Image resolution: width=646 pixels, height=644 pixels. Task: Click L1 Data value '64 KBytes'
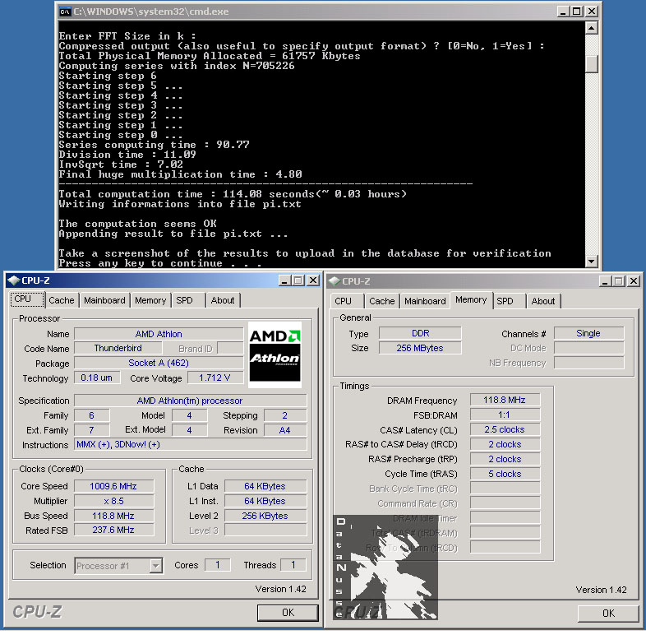click(265, 486)
